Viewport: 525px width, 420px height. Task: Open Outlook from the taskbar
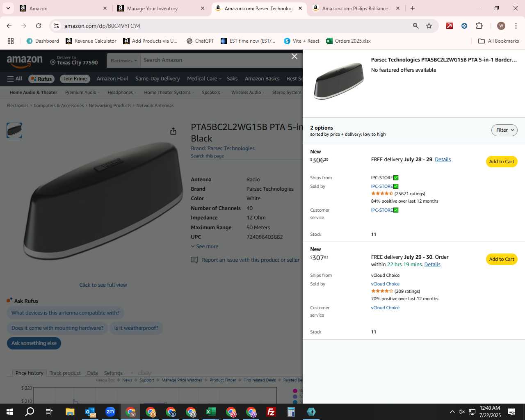(x=90, y=412)
